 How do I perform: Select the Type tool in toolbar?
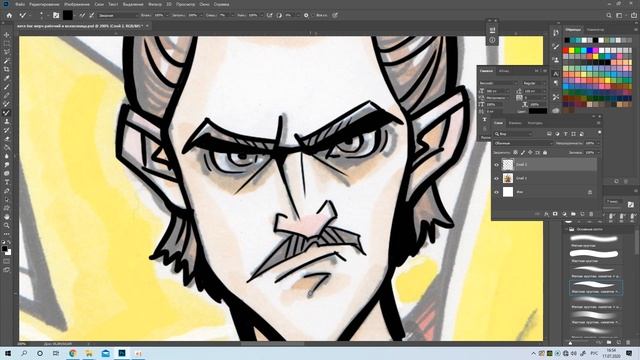pyautogui.click(x=7, y=182)
